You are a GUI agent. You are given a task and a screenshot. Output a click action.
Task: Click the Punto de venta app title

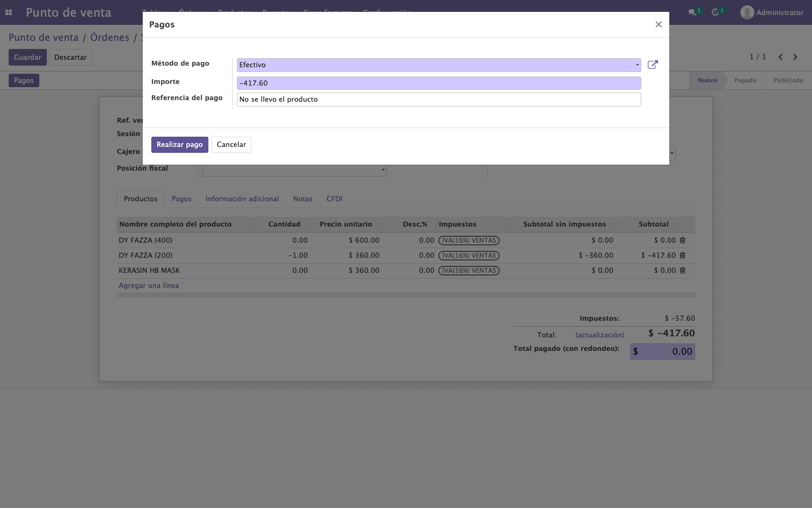coord(68,12)
